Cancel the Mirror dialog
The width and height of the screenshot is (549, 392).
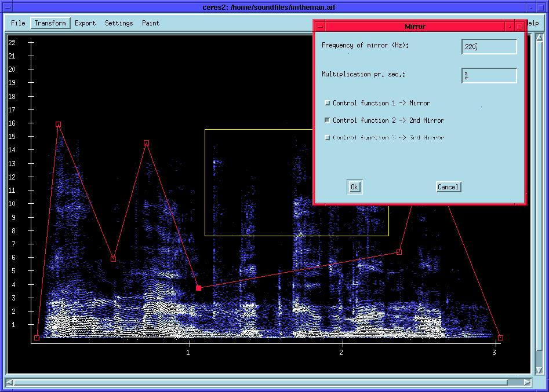448,187
